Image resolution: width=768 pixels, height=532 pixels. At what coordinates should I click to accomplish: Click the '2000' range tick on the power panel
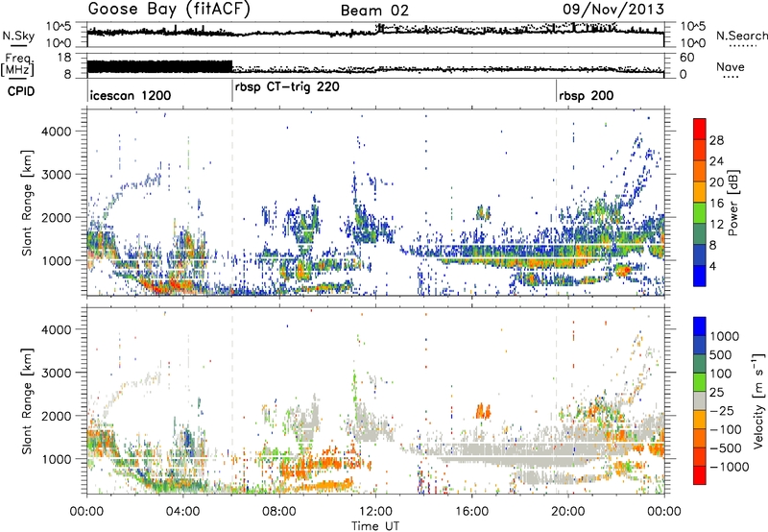coord(57,217)
